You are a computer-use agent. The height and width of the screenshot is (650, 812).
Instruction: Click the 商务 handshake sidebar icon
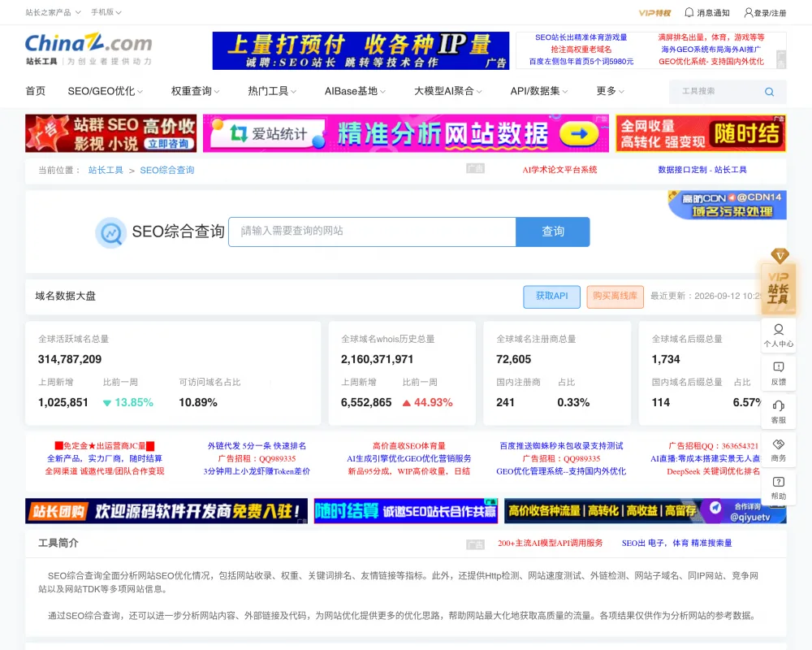click(779, 450)
